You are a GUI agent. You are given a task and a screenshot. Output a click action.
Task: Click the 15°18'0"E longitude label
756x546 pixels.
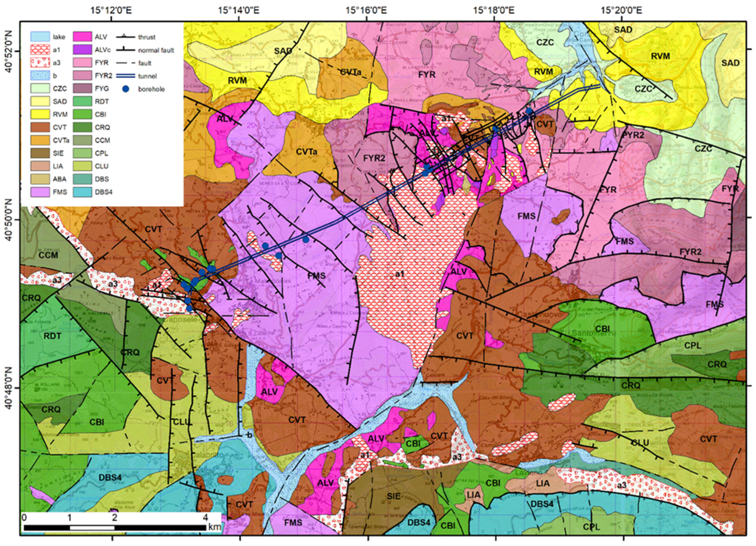coord(494,10)
